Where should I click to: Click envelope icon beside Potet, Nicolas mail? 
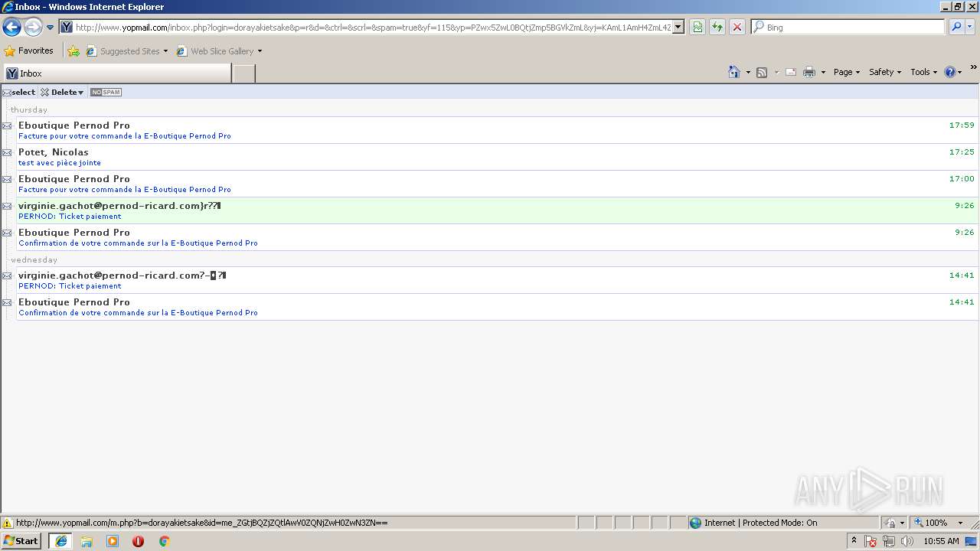[x=7, y=152]
